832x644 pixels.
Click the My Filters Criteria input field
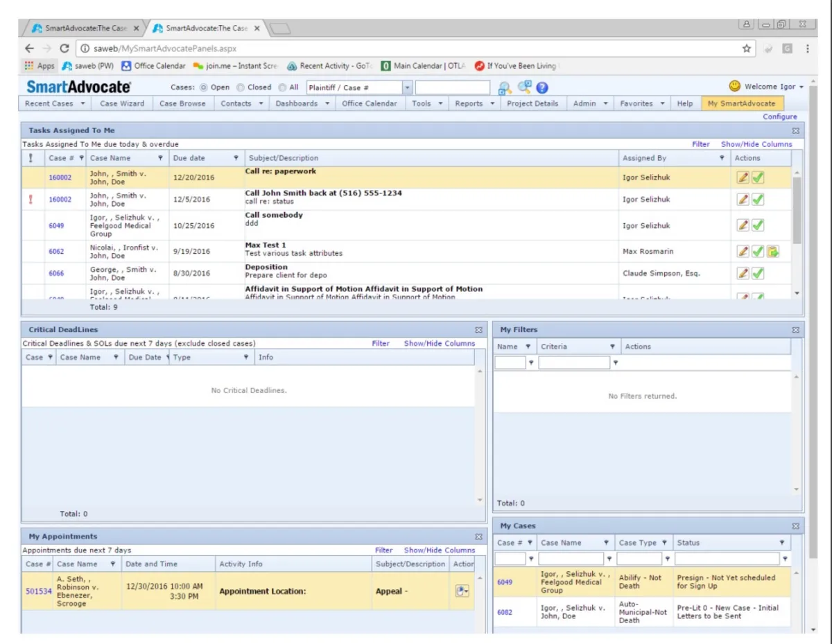(574, 363)
